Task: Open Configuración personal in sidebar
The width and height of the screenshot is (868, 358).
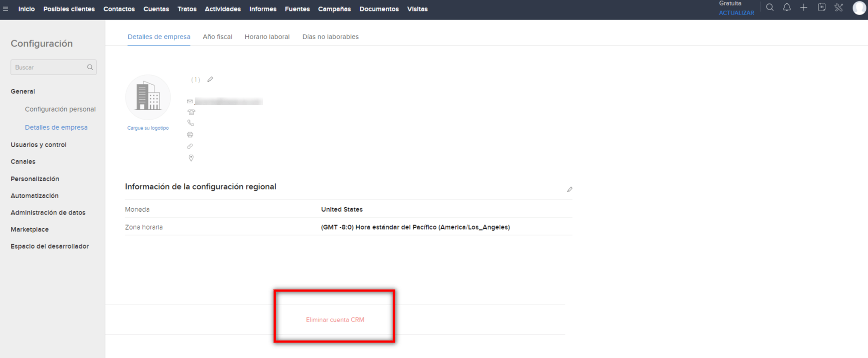Action: (x=60, y=109)
